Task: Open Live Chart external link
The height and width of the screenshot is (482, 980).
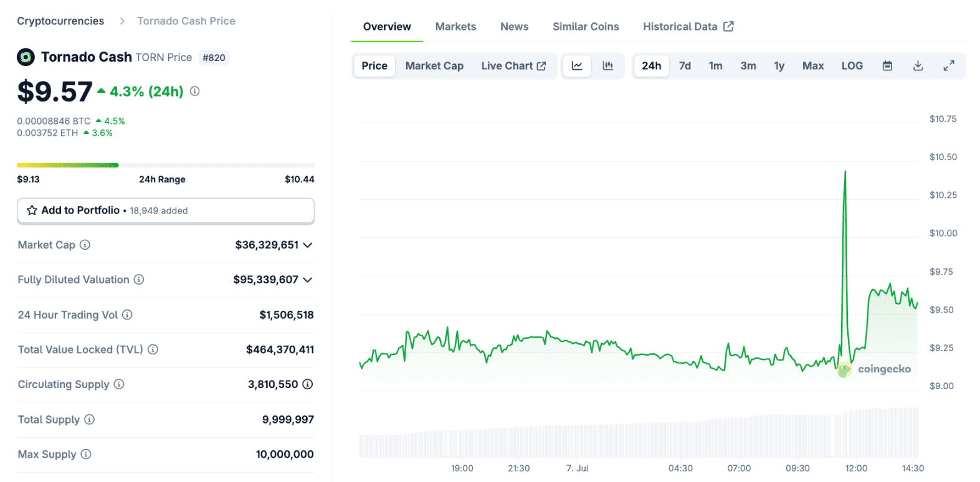Action: coord(513,65)
